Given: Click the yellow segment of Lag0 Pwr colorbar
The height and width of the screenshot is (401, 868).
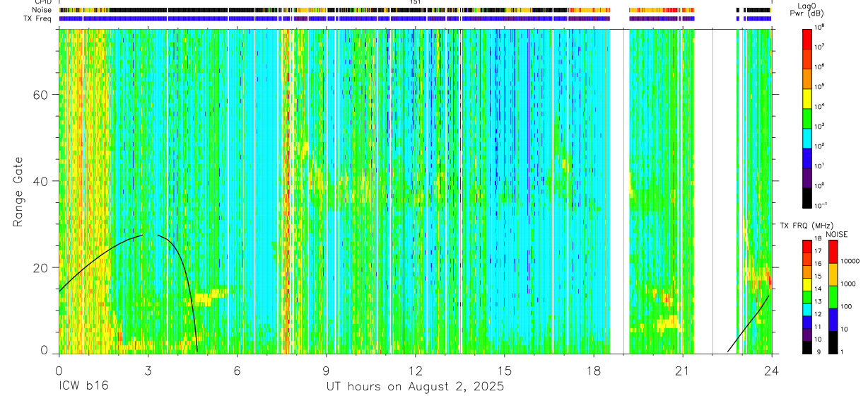Looking at the screenshot, I should tap(808, 98).
